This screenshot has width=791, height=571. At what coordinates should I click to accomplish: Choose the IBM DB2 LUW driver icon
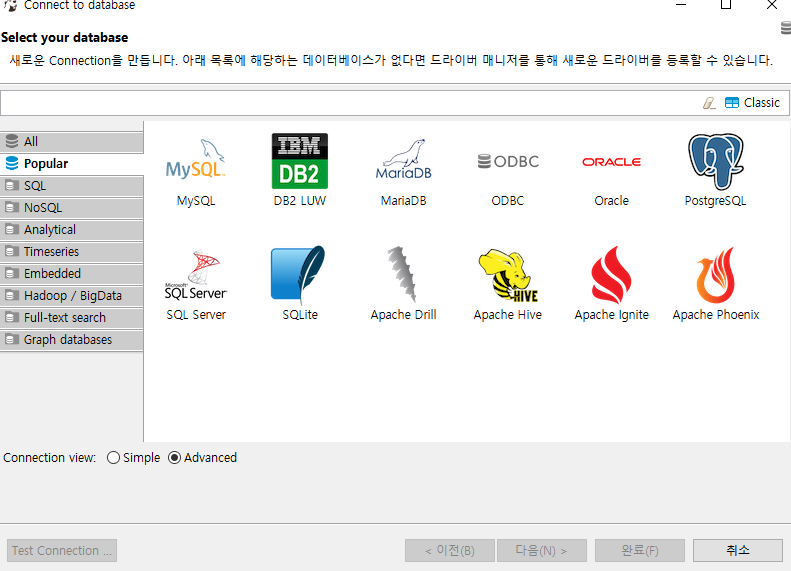point(300,161)
